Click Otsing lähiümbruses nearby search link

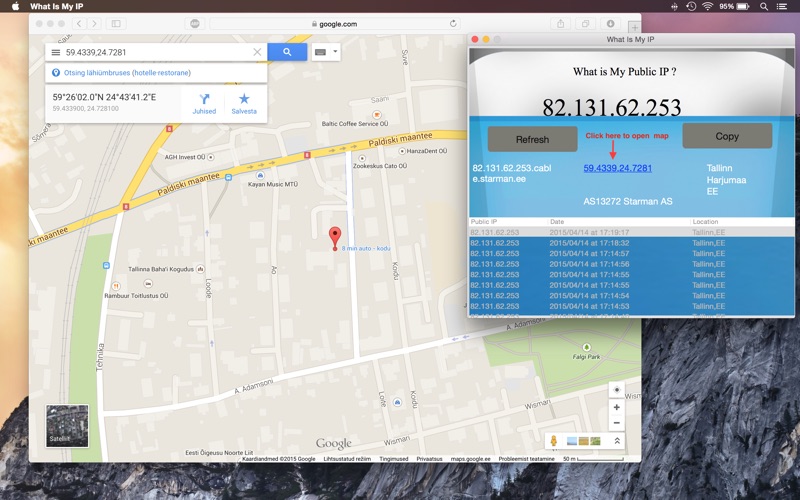pos(127,73)
